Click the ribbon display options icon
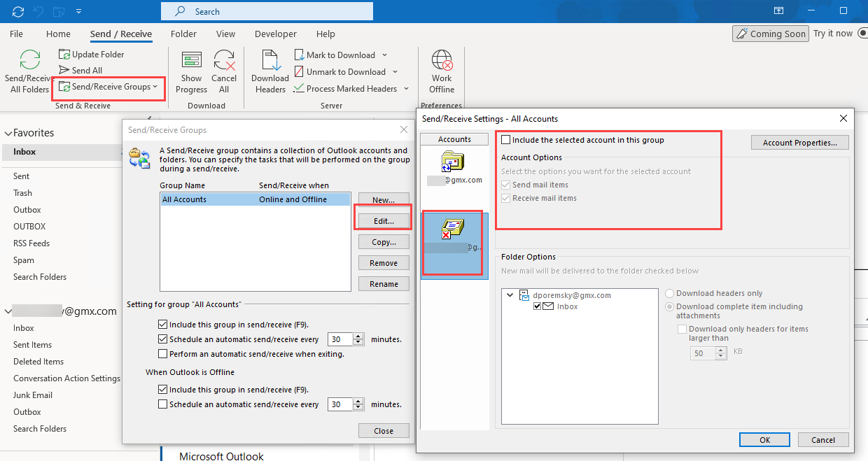Image resolution: width=868 pixels, height=461 pixels. pos(778,11)
